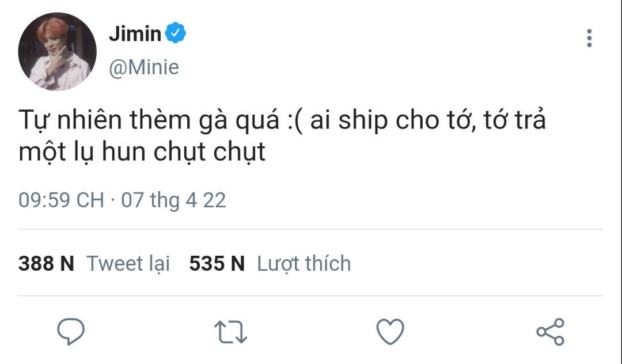622x364 pixels.
Task: Click the 'Lượt thích' label
Action: 304,264
